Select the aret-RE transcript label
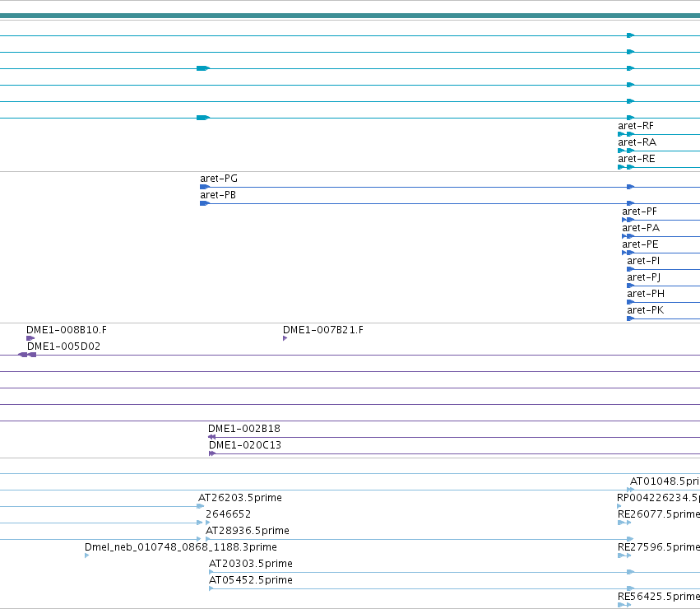Screen dimensions: 700x609 pos(636,159)
